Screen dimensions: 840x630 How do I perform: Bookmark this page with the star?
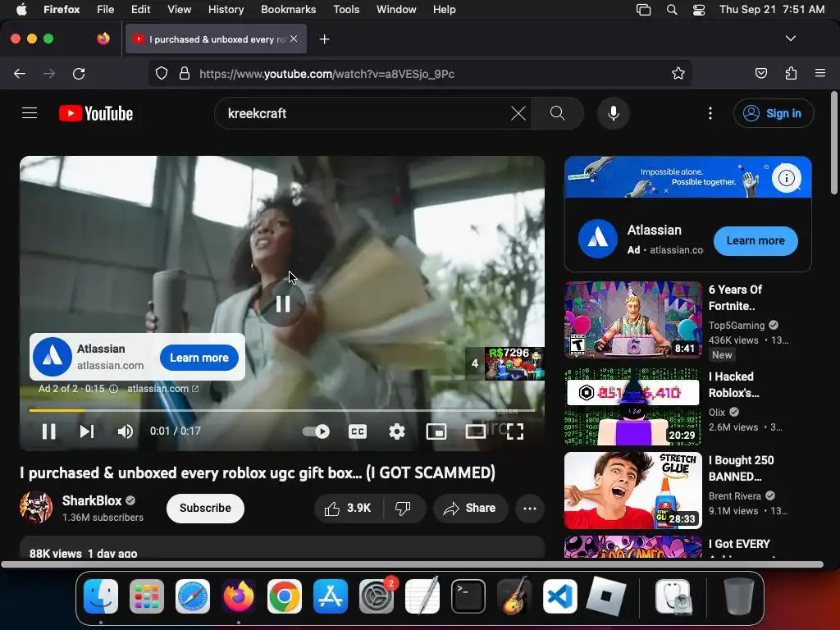678,73
